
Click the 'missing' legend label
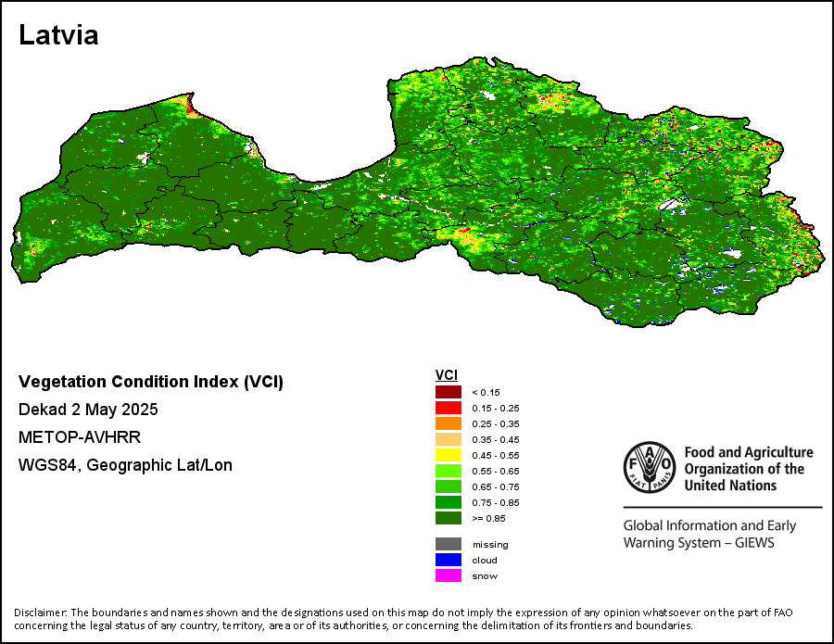click(490, 545)
